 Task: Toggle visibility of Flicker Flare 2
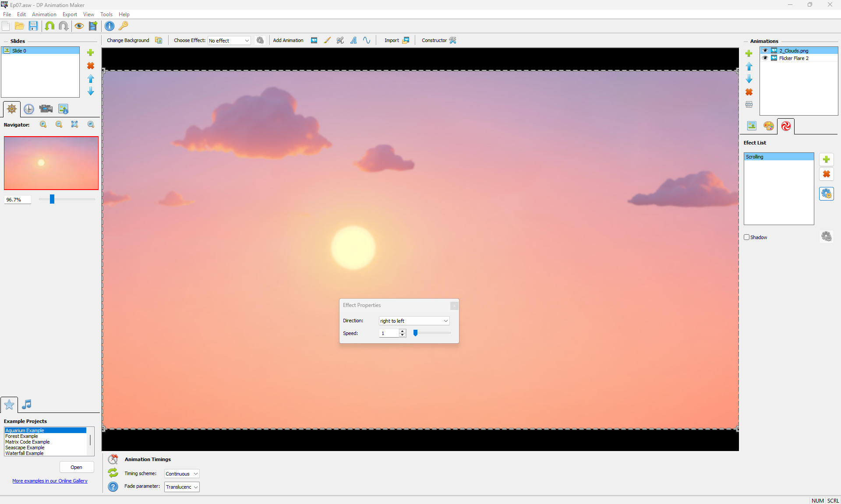click(765, 58)
